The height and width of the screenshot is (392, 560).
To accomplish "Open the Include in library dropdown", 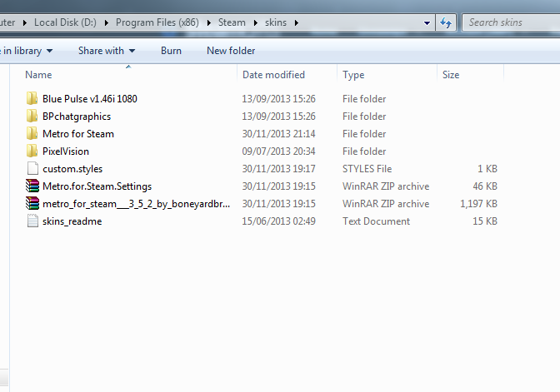I will [26, 51].
